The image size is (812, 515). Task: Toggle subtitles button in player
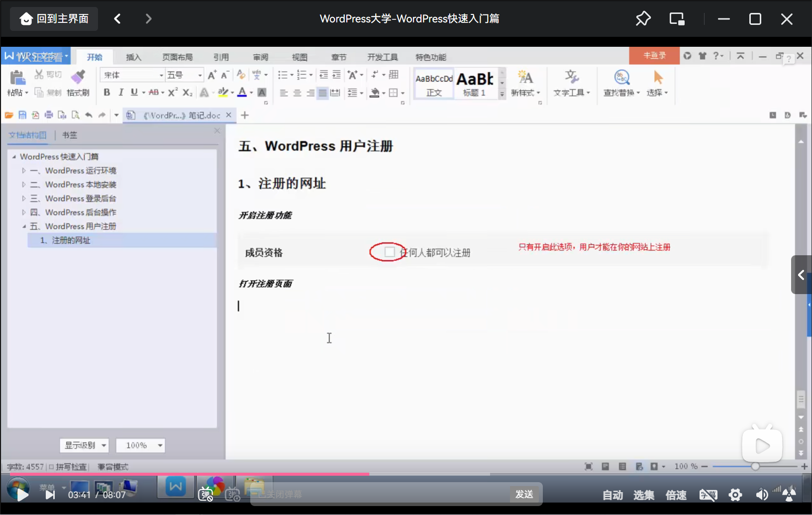click(x=709, y=495)
